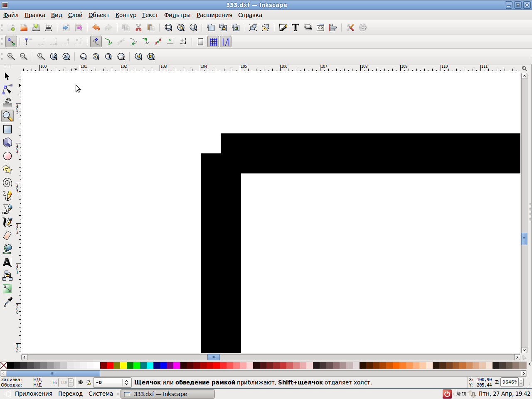The image size is (532, 399).
Task: Open the Fill and Stroke dialog
Action: [283, 27]
